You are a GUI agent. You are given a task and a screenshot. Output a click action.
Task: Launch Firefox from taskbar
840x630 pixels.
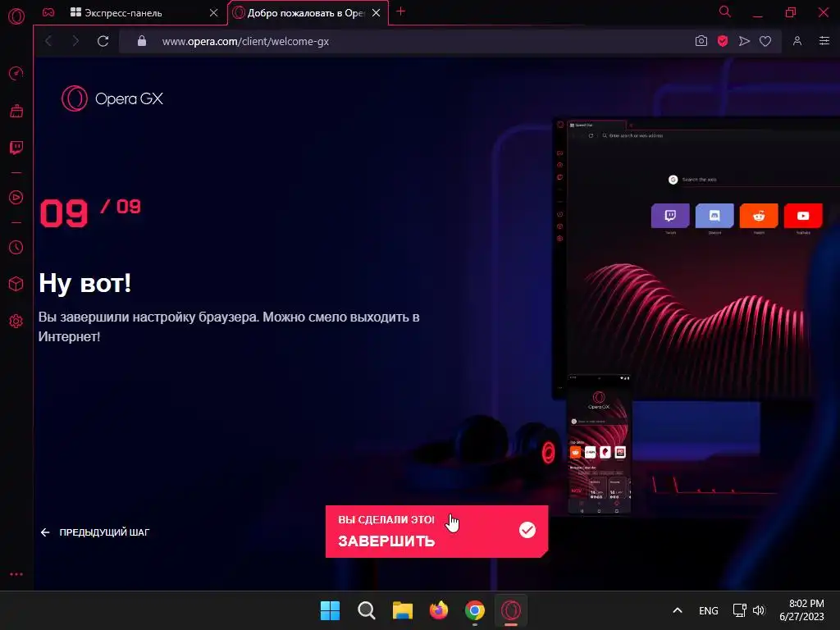439,610
